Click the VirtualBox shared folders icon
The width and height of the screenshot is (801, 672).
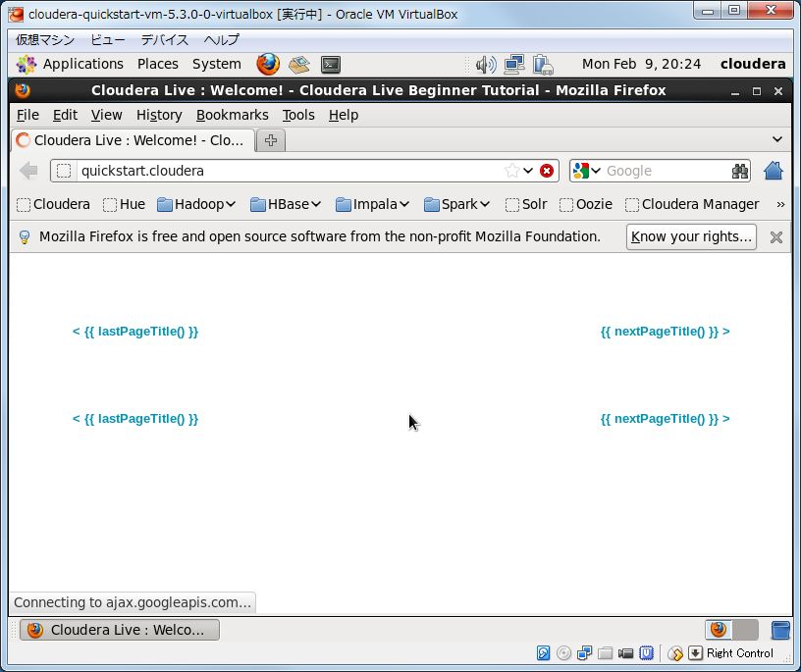tap(605, 653)
